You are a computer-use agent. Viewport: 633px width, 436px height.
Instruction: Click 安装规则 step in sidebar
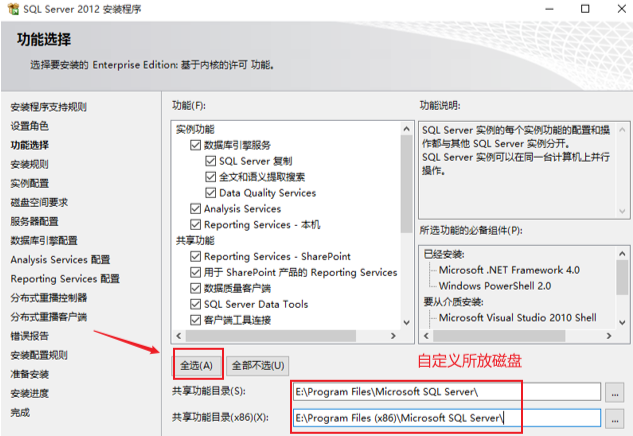click(29, 164)
